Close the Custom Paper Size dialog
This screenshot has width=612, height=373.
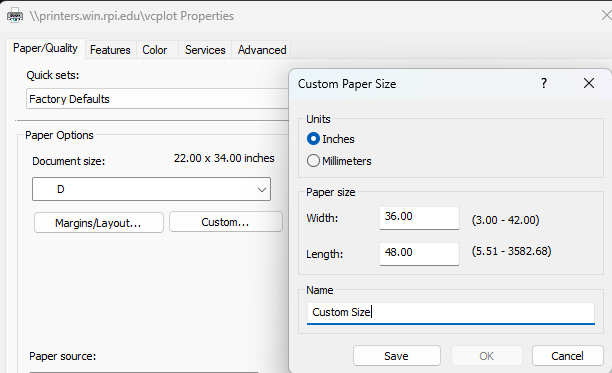(589, 83)
